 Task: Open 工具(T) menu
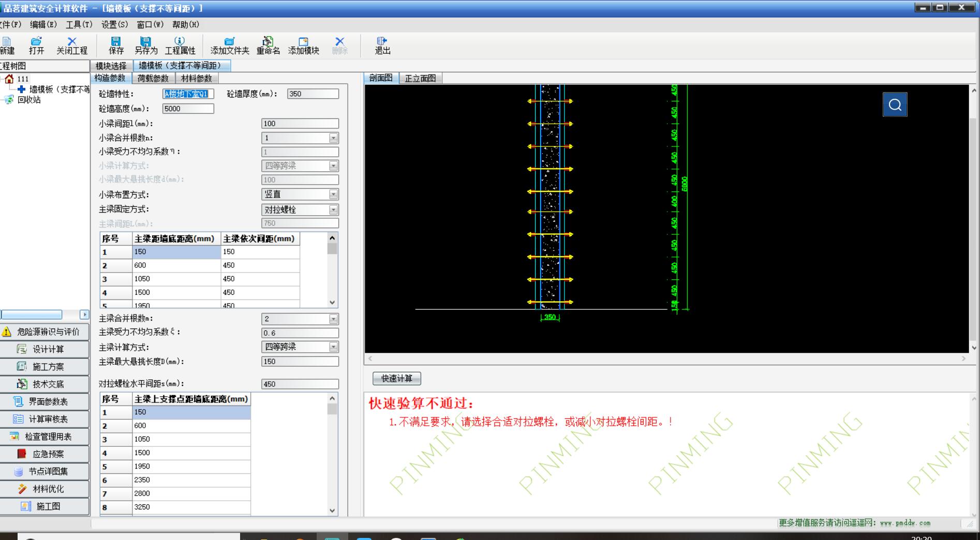tap(79, 24)
